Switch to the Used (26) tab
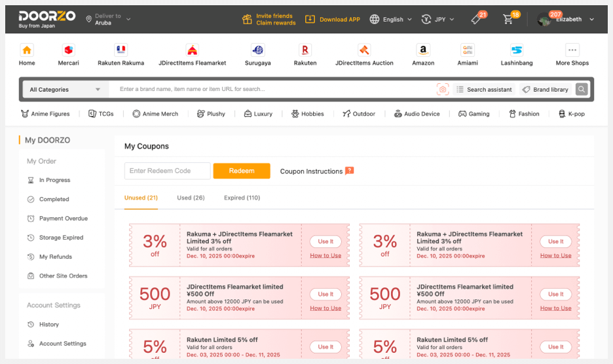Image resolution: width=613 pixels, height=364 pixels. 191,198
